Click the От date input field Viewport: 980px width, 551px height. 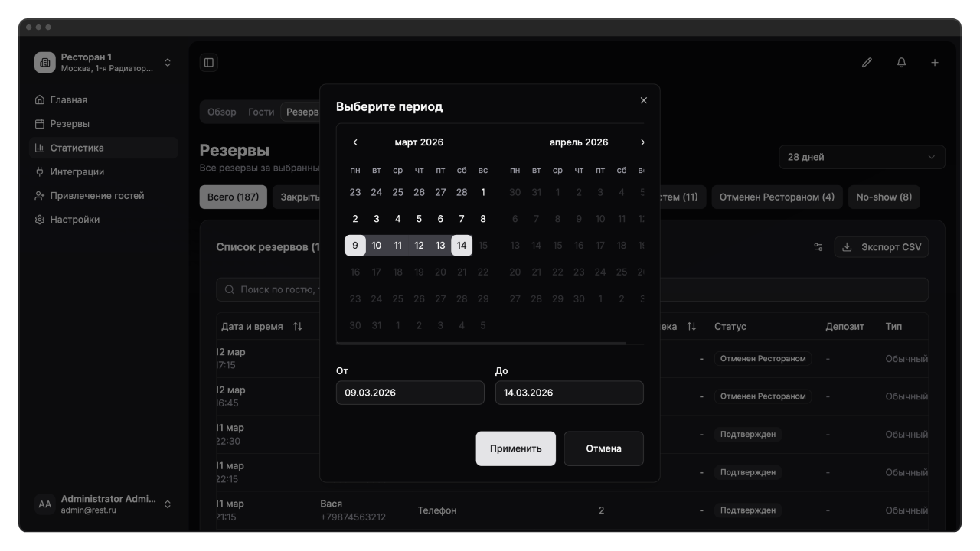[410, 393]
